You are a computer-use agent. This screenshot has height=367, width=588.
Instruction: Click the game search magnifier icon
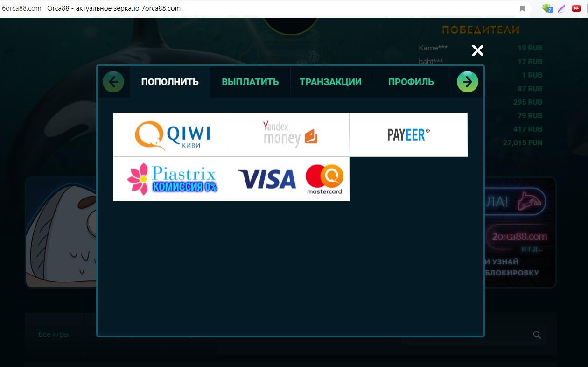(x=537, y=334)
